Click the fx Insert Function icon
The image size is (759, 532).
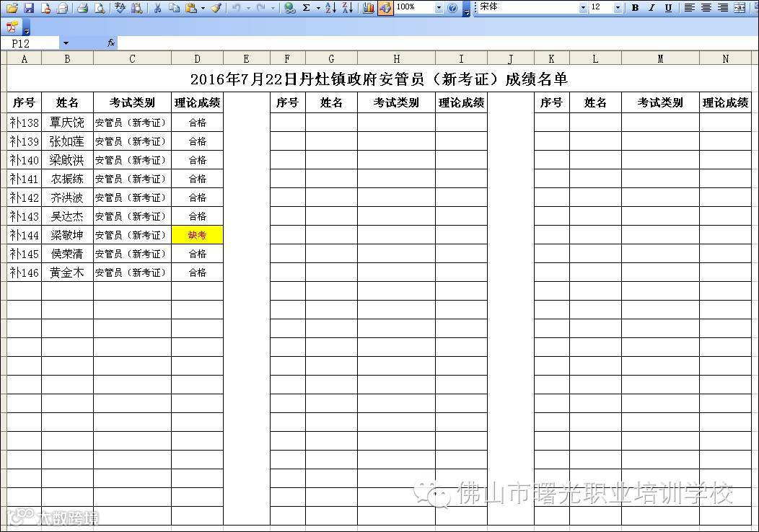pyautogui.click(x=111, y=43)
